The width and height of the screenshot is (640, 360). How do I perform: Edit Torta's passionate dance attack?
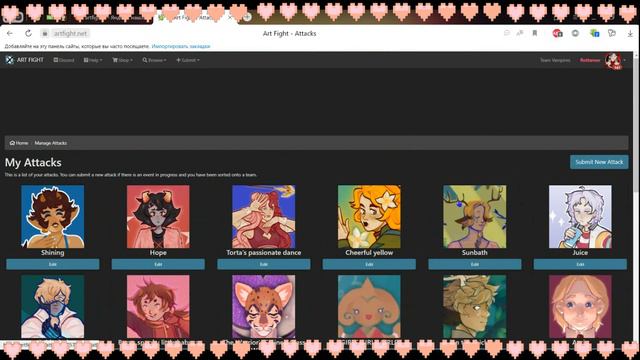(264, 264)
